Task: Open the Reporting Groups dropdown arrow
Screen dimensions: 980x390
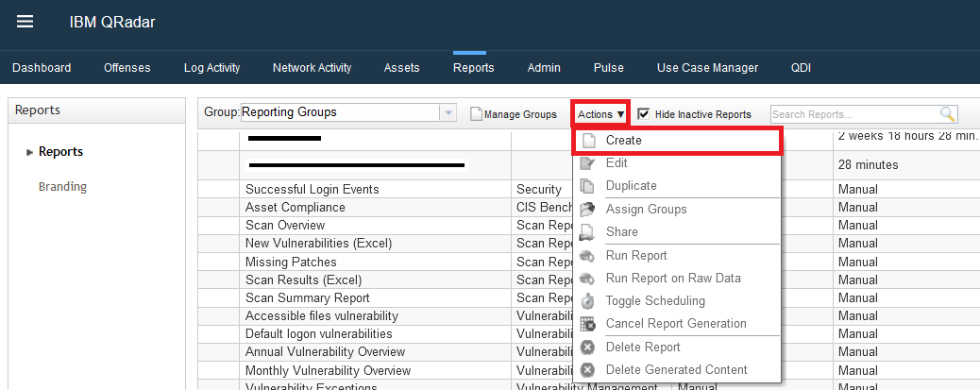Action: pyautogui.click(x=448, y=112)
